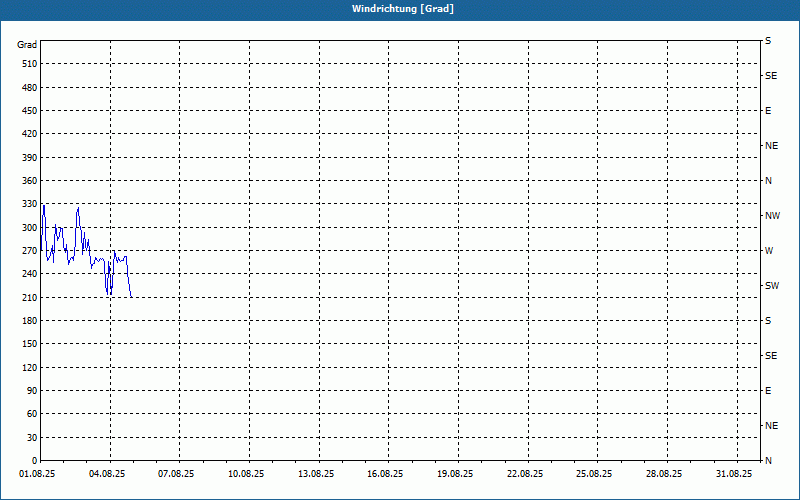Select the 240 y-axis value

click(x=30, y=274)
